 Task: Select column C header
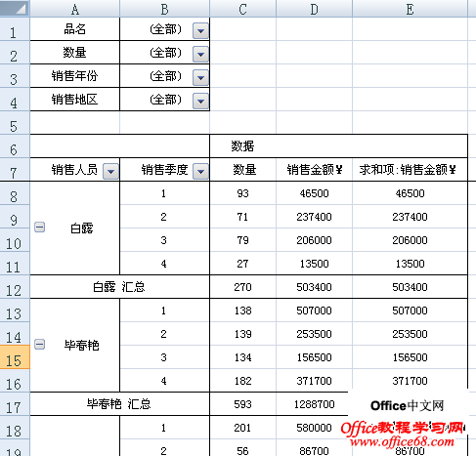pyautogui.click(x=243, y=9)
